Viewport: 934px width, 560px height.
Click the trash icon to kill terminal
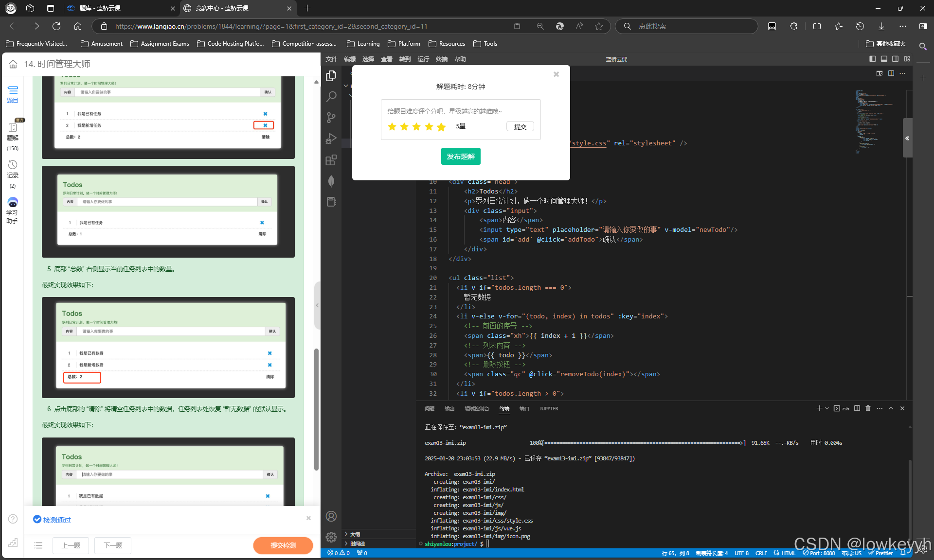point(868,408)
